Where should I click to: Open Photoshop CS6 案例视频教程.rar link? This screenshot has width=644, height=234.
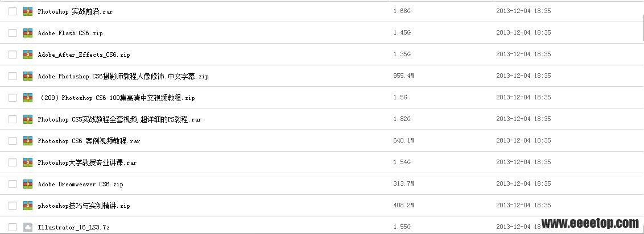pos(89,141)
